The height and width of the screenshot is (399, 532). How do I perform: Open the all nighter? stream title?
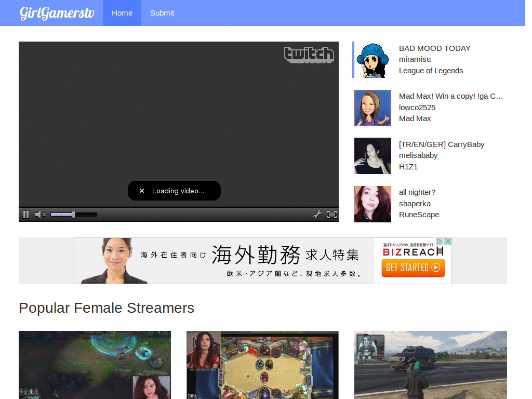tap(417, 192)
